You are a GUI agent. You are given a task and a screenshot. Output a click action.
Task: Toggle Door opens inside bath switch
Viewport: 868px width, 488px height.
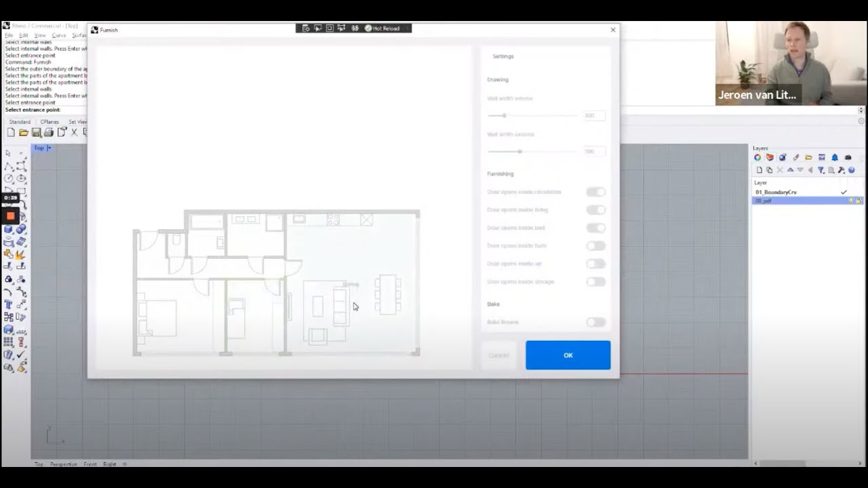click(595, 246)
